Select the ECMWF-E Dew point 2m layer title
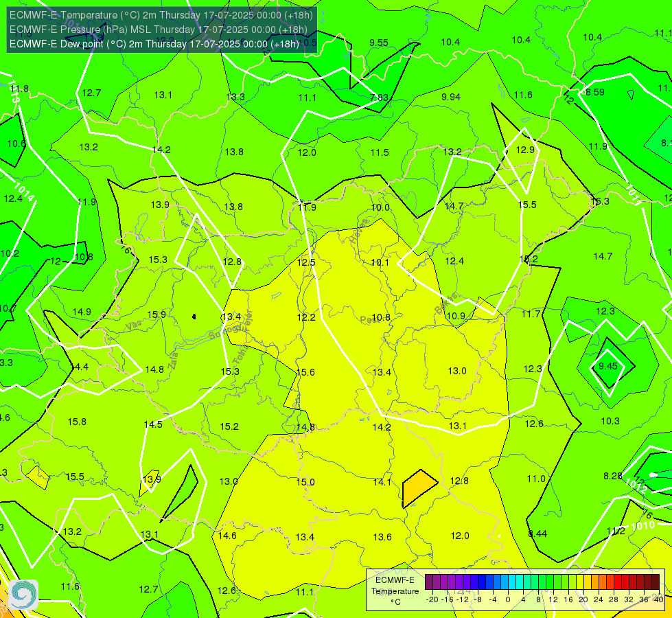Screen dimensions: 672x618 pyautogui.click(x=154, y=44)
